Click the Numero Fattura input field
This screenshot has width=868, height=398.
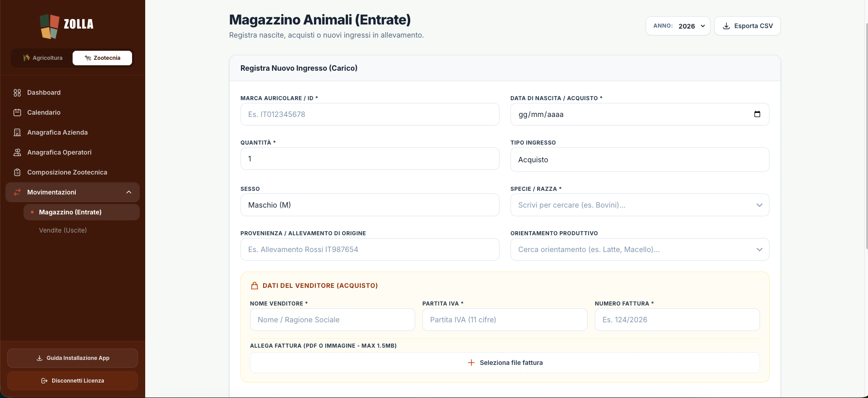tap(677, 320)
